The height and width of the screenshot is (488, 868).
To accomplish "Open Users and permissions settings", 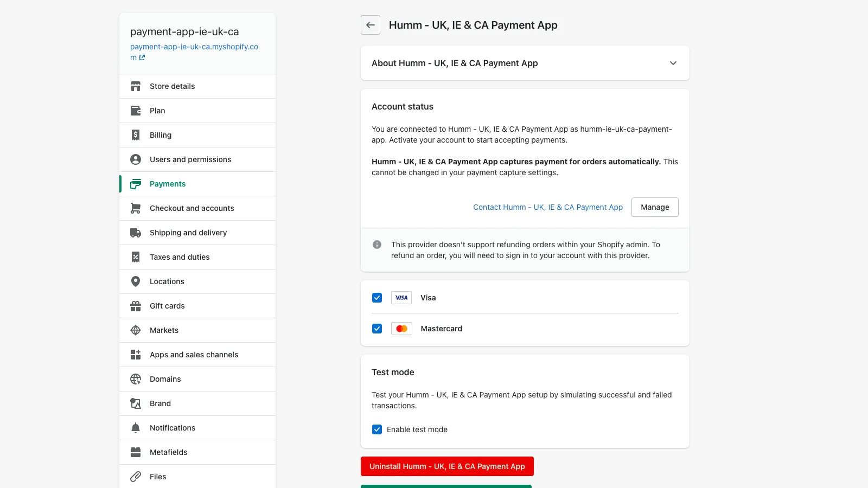I will pyautogui.click(x=197, y=159).
